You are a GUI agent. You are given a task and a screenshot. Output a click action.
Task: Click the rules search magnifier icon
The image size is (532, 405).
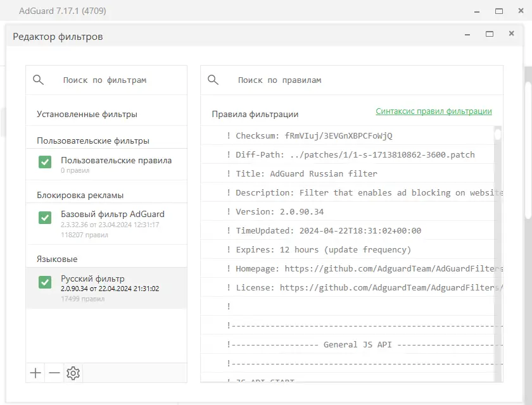[213, 80]
